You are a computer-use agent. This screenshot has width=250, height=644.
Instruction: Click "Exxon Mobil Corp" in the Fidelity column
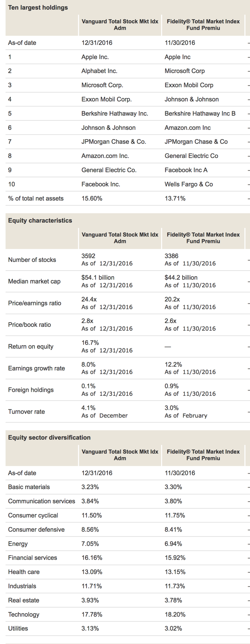(189, 85)
